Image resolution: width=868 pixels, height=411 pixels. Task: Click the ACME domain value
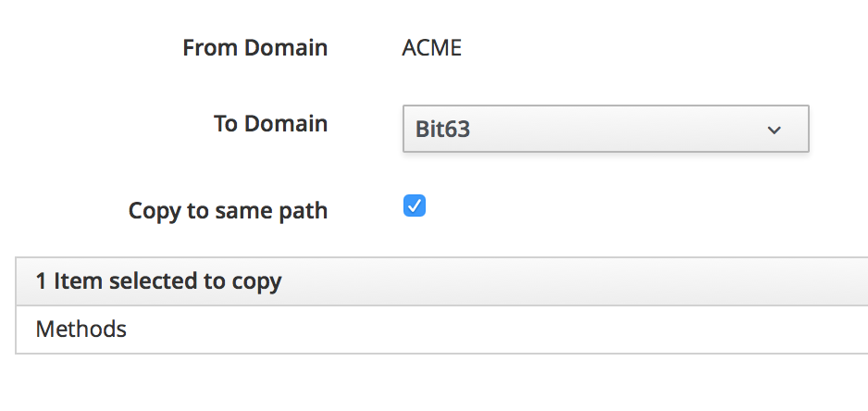point(432,48)
